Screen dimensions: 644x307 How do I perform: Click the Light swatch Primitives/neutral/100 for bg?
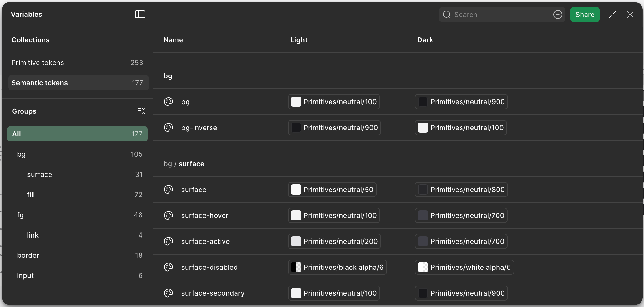point(334,102)
